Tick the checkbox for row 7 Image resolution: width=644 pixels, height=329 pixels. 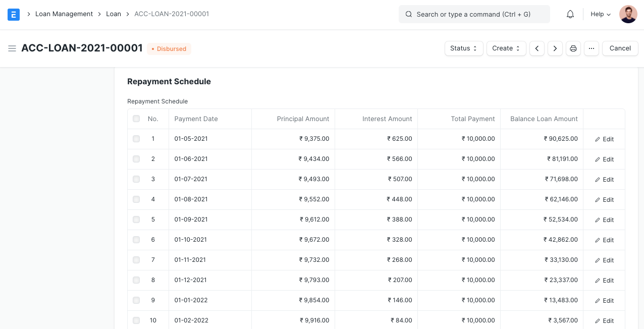[x=136, y=260]
